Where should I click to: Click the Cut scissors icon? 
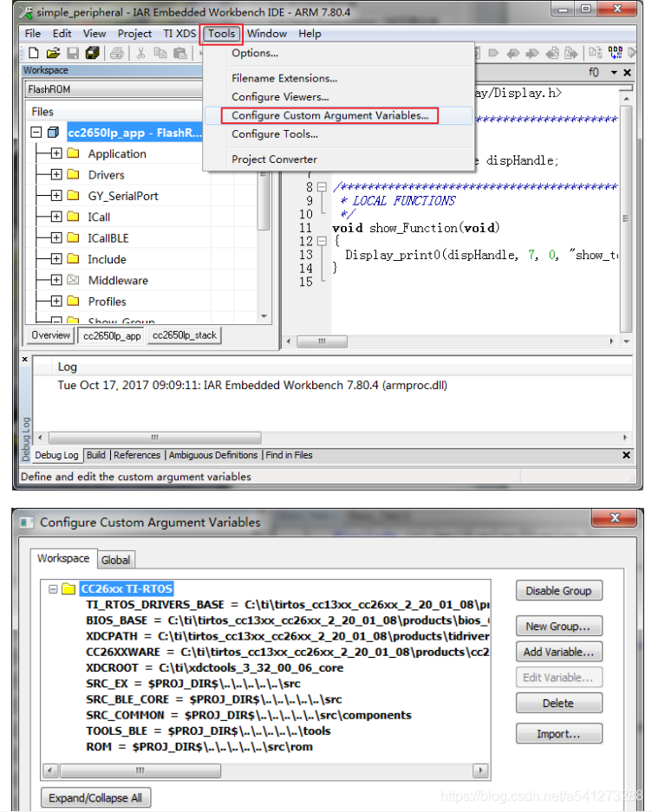tap(140, 53)
